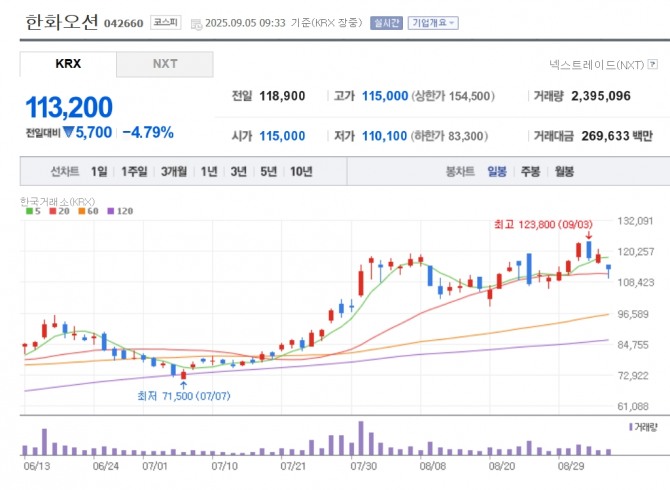Select the 1일 line chart period
Viewport: 670px width, 490px height.
click(99, 171)
